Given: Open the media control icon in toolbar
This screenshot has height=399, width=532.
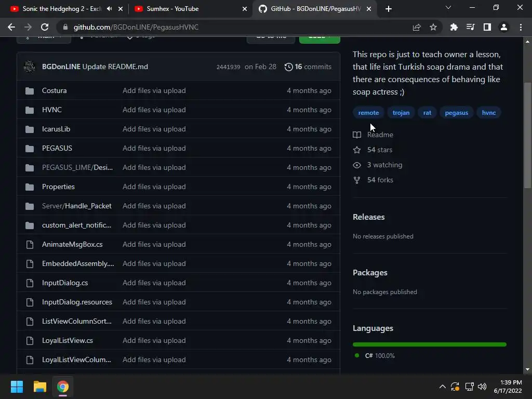Looking at the screenshot, I should click(x=471, y=27).
